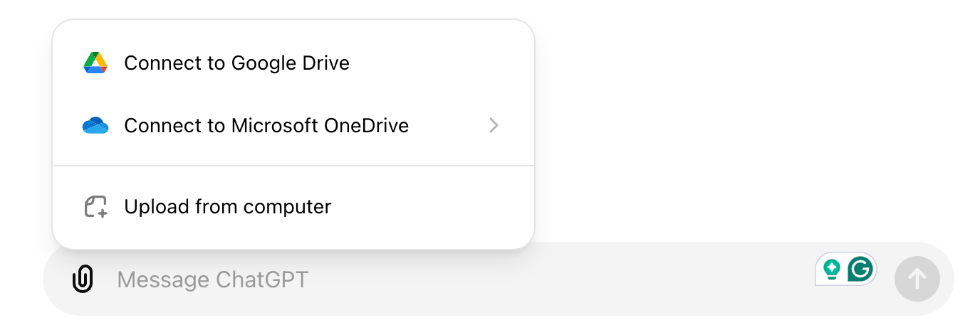Image resolution: width=980 pixels, height=330 pixels.
Task: Open the Microsoft OneDrive right-arrow submenu
Action: (494, 126)
